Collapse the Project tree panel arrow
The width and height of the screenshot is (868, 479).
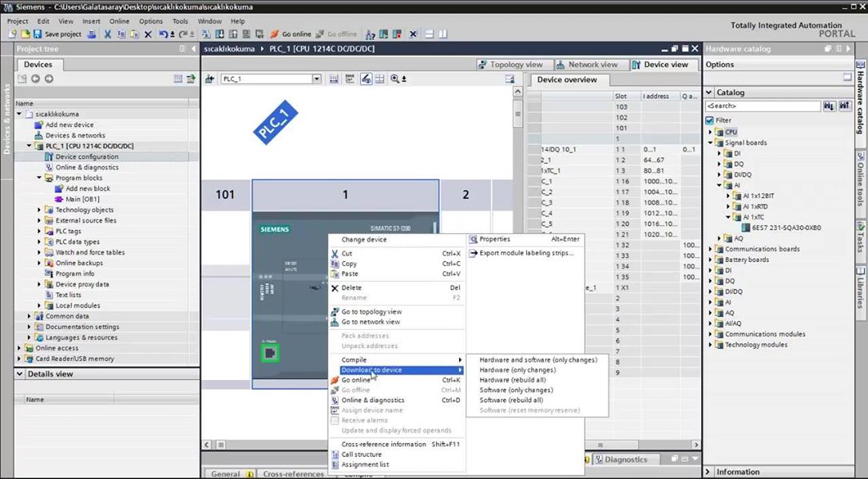coord(193,49)
